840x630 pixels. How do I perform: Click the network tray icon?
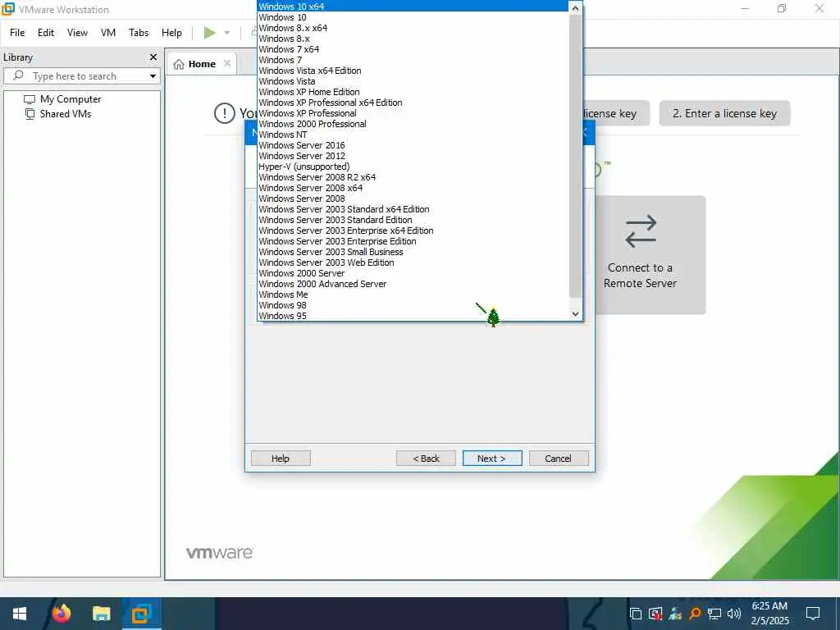[714, 614]
